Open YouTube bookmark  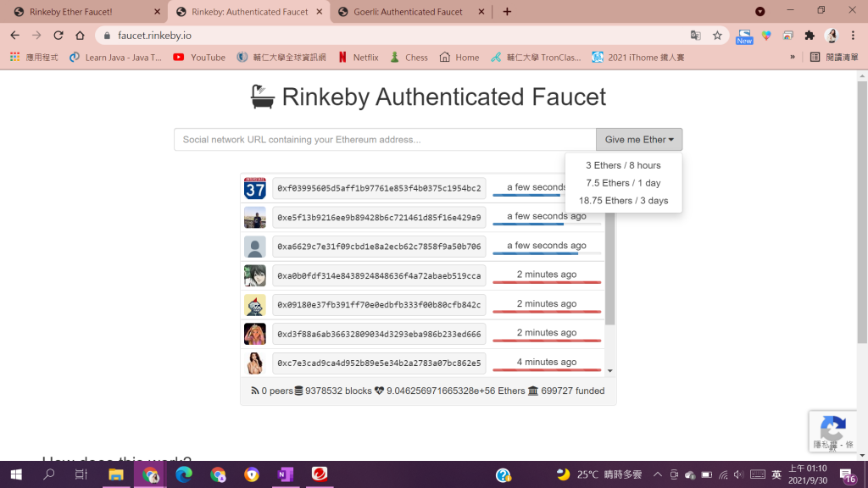coord(199,57)
